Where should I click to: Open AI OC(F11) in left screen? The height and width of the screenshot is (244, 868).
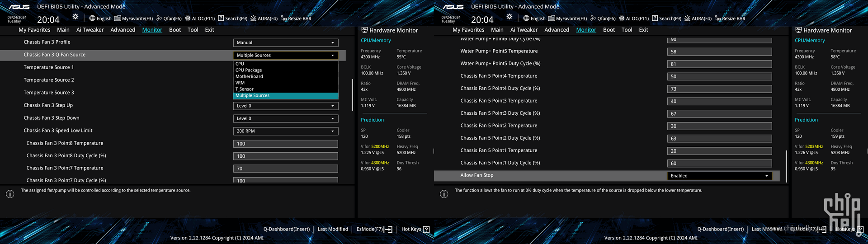pos(200,19)
